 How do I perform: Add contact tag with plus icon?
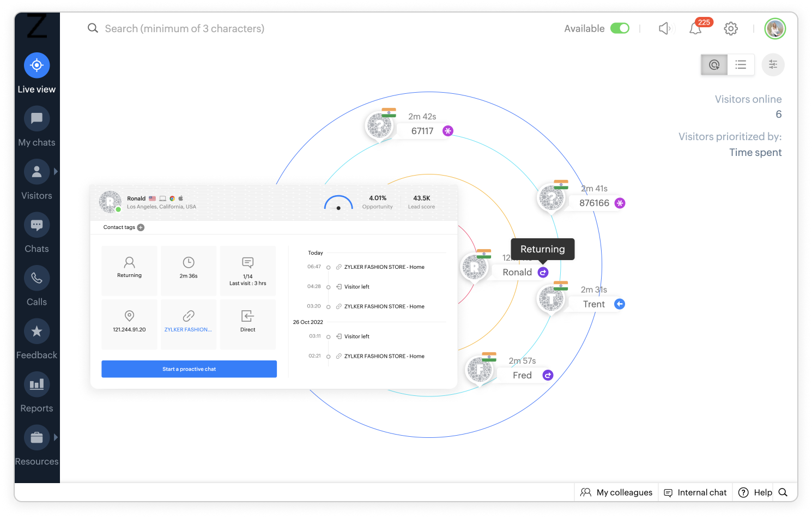click(x=141, y=227)
